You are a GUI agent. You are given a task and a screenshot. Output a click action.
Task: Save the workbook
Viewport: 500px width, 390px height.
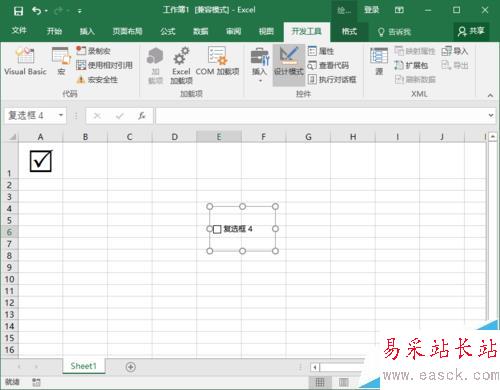click(x=18, y=11)
